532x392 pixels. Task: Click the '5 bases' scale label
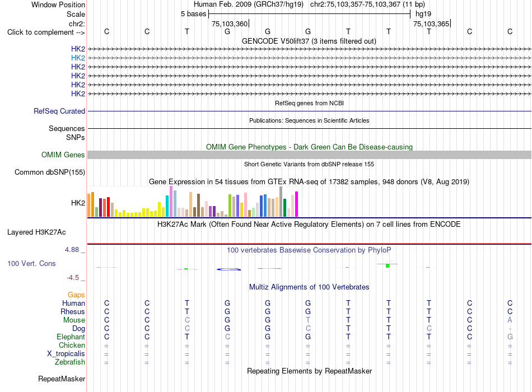[x=193, y=14]
